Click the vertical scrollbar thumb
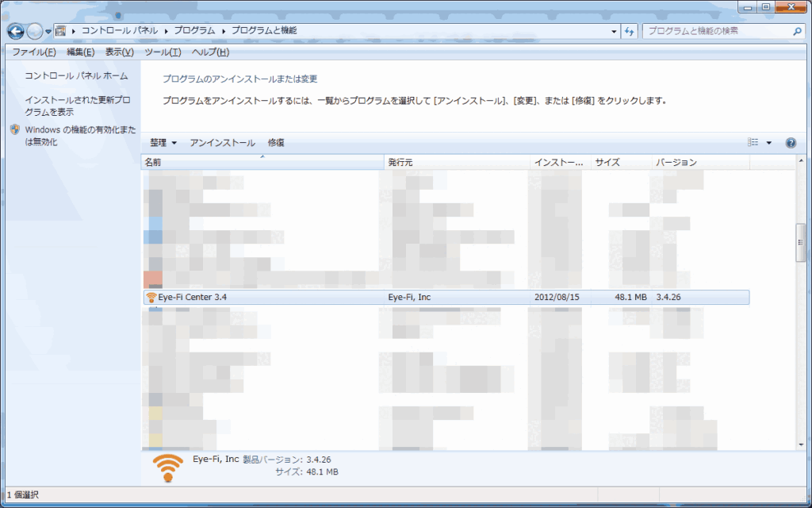Screen dimensions: 812x508 click(x=801, y=242)
